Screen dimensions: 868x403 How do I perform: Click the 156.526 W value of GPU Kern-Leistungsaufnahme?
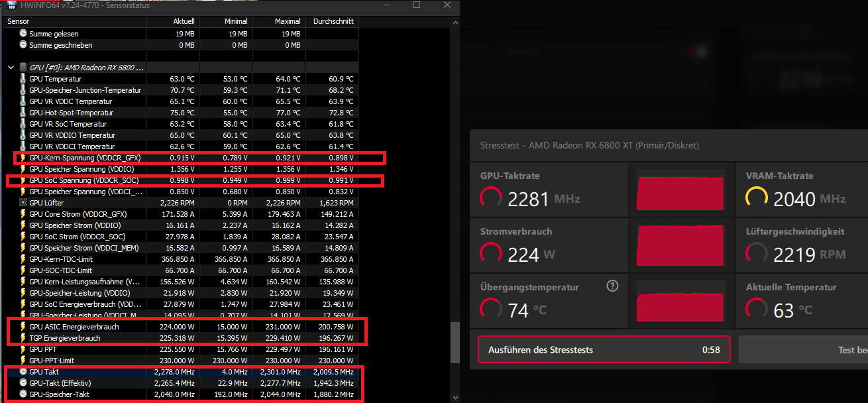[178, 282]
